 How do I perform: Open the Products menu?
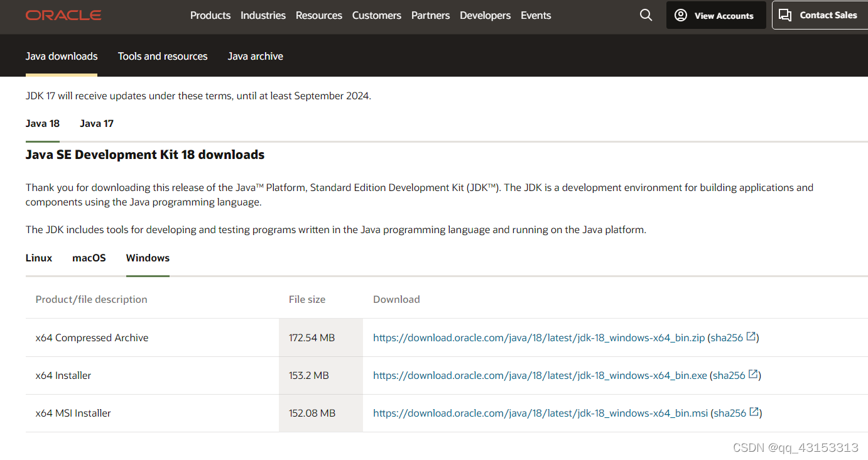tap(210, 15)
